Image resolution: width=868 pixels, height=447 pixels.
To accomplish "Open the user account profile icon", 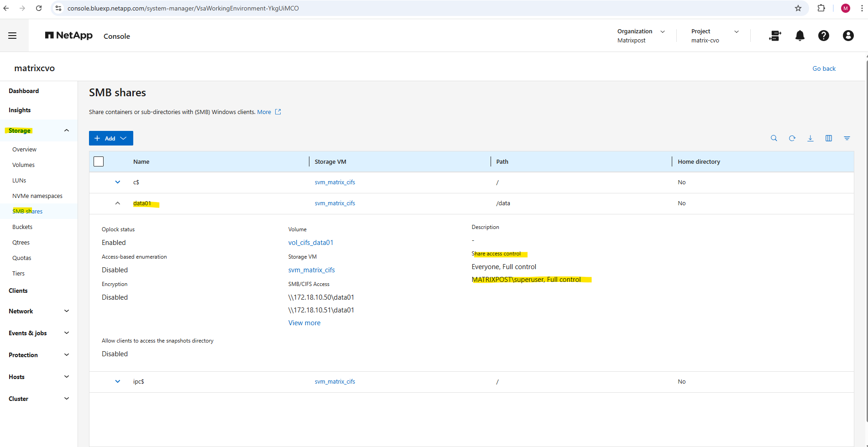I will [x=848, y=36].
